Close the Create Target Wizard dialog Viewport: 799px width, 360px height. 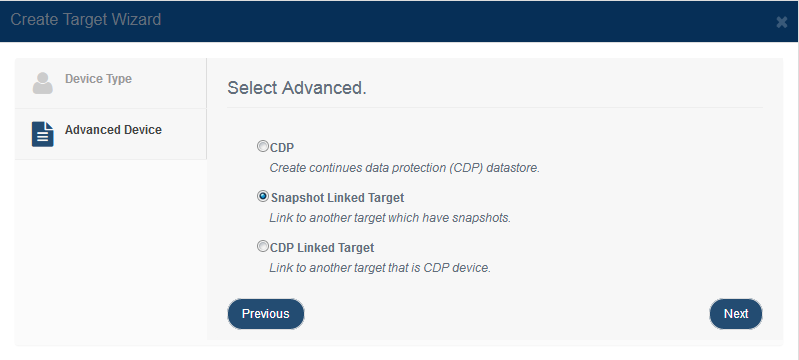(x=781, y=22)
